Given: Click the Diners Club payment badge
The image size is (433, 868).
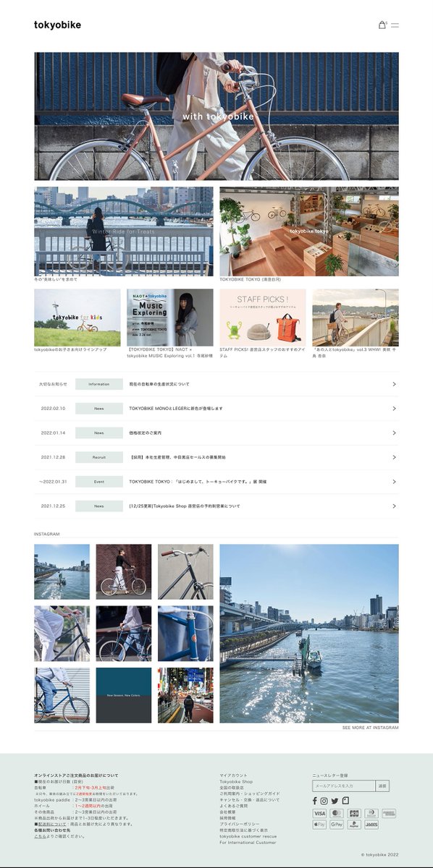Looking at the screenshot, I should point(371,813).
